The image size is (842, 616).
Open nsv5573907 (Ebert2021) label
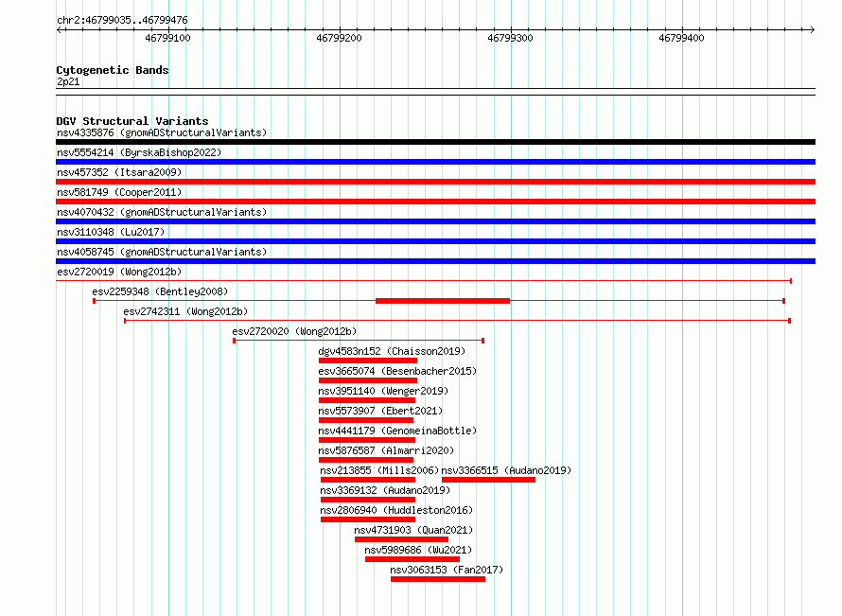(x=380, y=411)
